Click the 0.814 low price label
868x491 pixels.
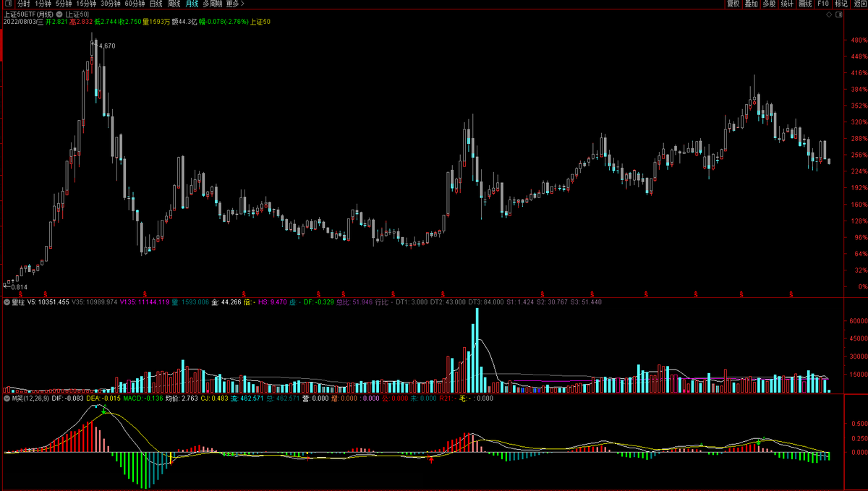click(x=18, y=286)
